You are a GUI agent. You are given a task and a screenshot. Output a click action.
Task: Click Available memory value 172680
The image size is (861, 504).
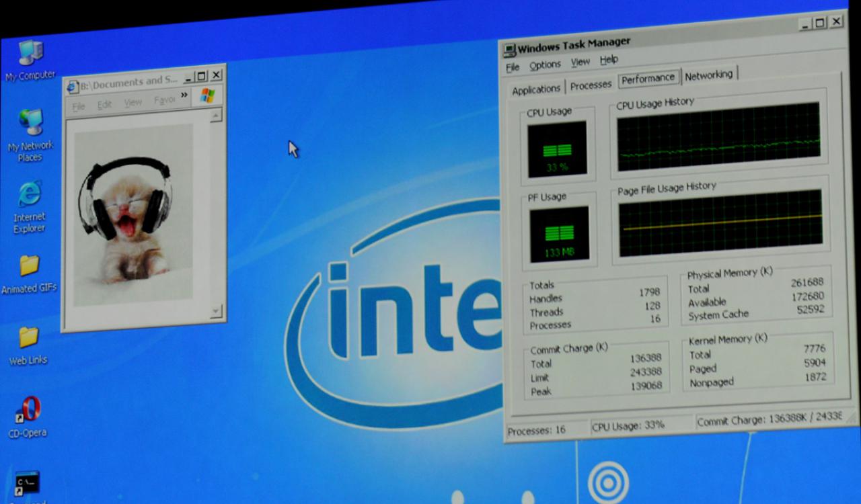(807, 296)
